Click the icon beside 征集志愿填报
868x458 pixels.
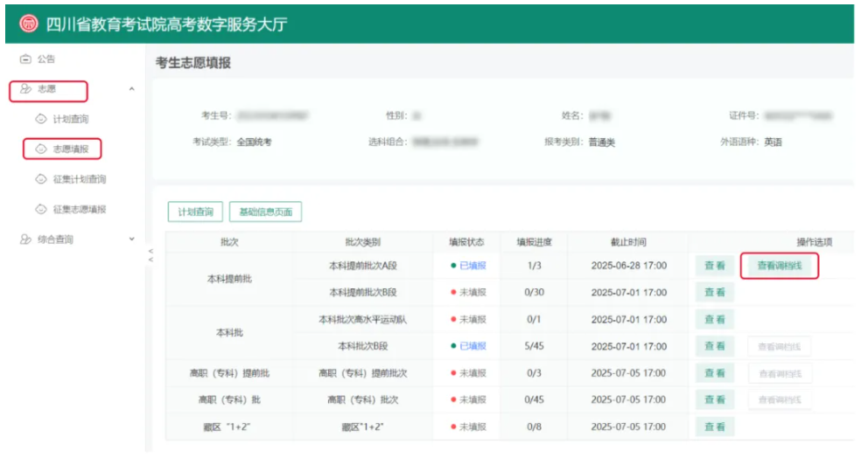pyautogui.click(x=40, y=210)
